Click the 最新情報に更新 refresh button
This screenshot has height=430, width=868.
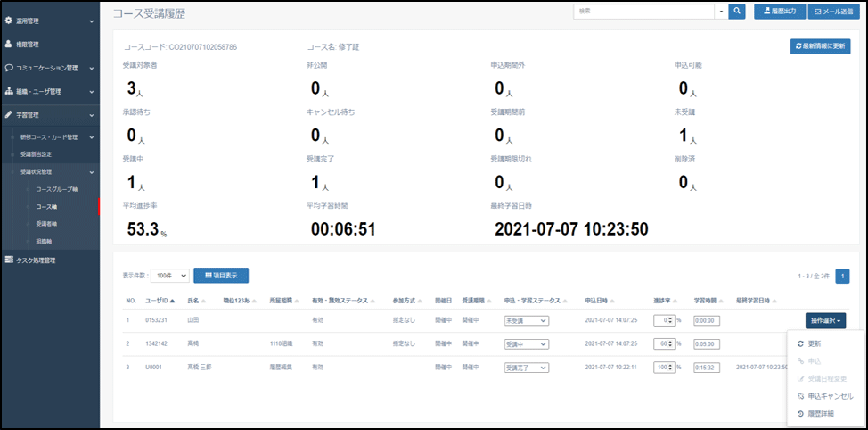point(820,47)
